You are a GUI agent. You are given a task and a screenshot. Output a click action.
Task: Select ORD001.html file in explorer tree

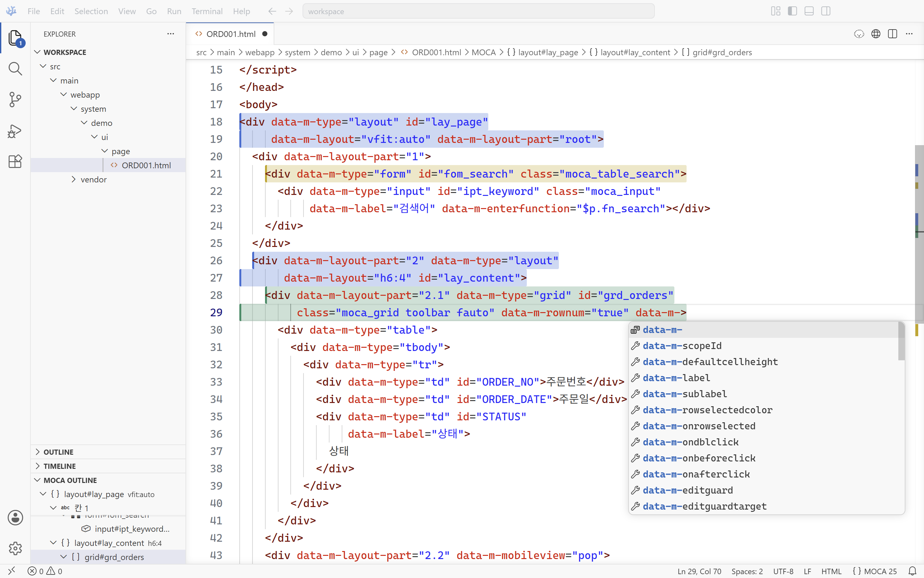(x=108, y=165)
